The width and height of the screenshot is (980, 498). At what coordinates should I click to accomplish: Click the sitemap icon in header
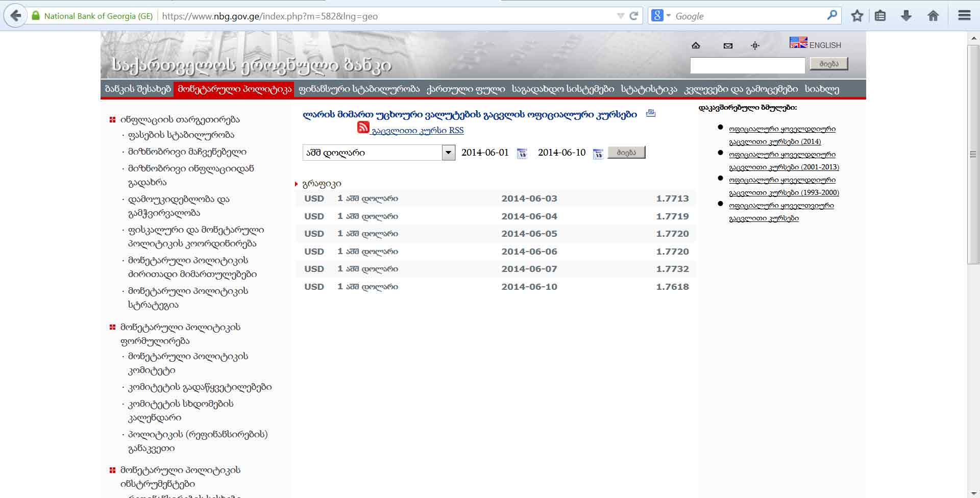[755, 45]
